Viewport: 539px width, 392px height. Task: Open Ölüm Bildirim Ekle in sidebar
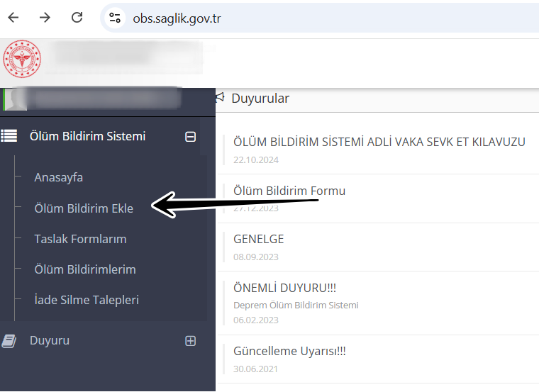pyautogui.click(x=84, y=208)
